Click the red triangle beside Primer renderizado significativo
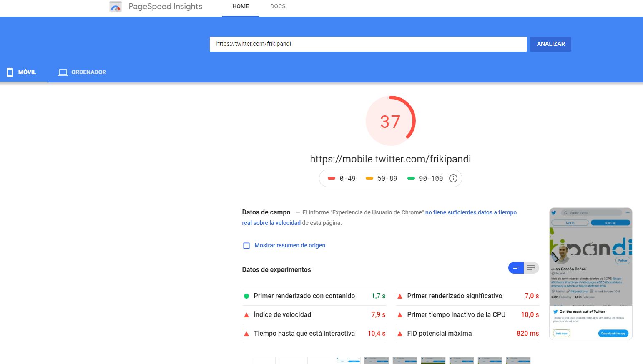The image size is (643, 364). (400, 296)
